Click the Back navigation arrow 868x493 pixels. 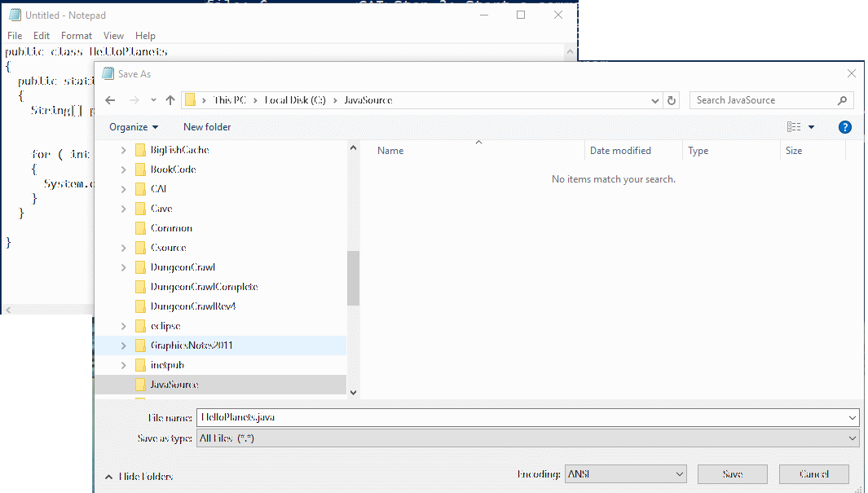pyautogui.click(x=111, y=100)
